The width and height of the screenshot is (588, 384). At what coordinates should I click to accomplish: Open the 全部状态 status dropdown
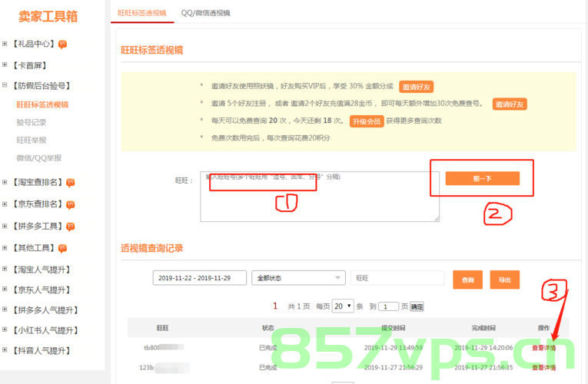298,278
